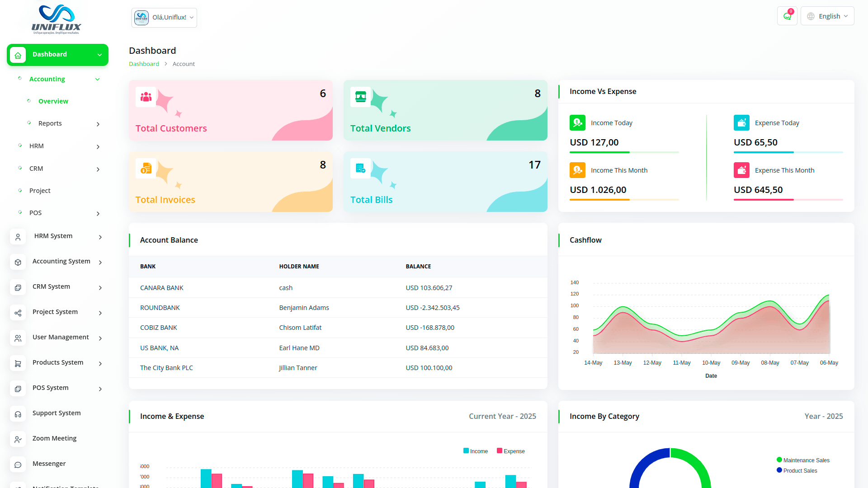
Task: Click the Total Customers people icon
Action: pos(146,97)
